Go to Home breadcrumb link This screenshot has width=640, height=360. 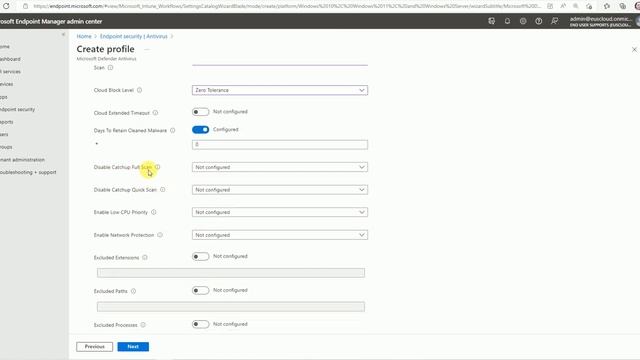(84, 36)
